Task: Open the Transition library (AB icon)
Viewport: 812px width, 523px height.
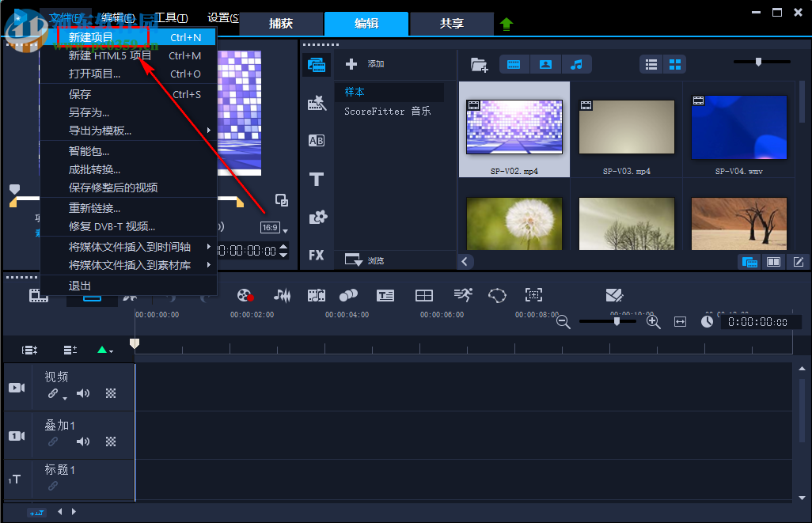Action: [316, 141]
